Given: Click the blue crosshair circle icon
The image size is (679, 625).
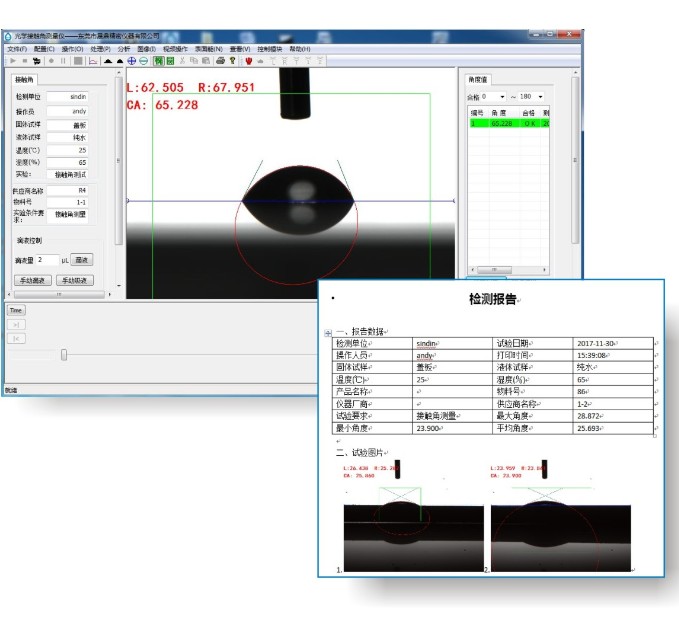Looking at the screenshot, I should point(131,61).
